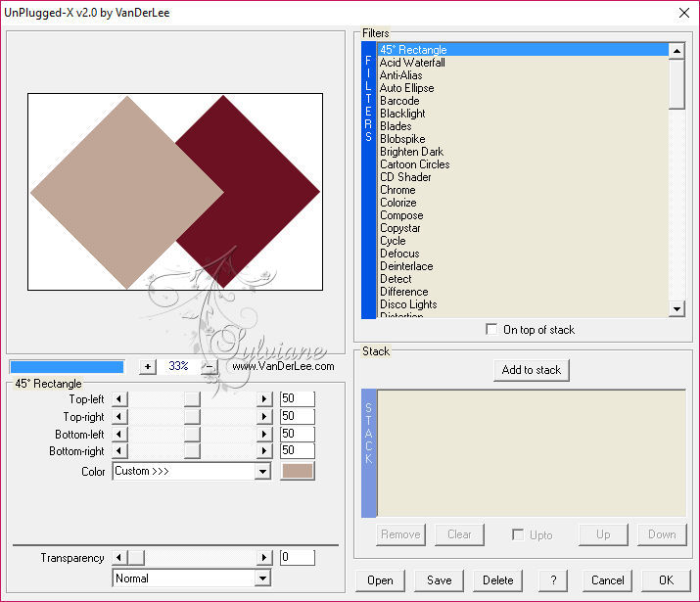Viewport: 700px width, 602px height.
Task: Click the Top-right slider thumb
Action: [192, 416]
